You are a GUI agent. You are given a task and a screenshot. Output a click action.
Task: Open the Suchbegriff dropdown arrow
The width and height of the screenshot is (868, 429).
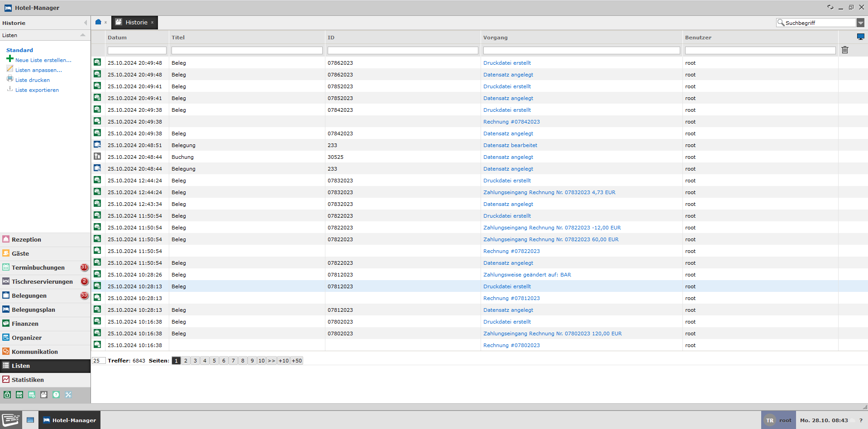(860, 23)
